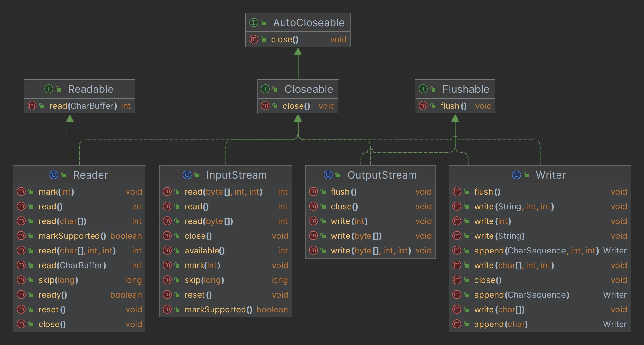Pick the read(CharBuffer) method in Readable
This screenshot has width=644, height=345.
[x=83, y=106]
